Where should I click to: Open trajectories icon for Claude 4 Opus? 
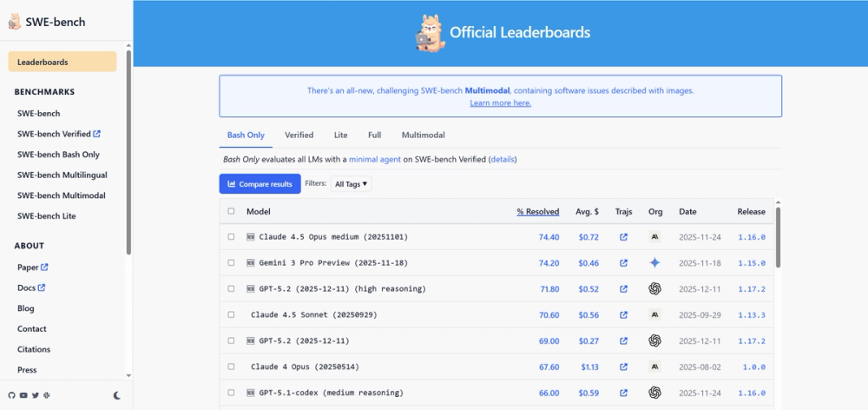(x=623, y=367)
